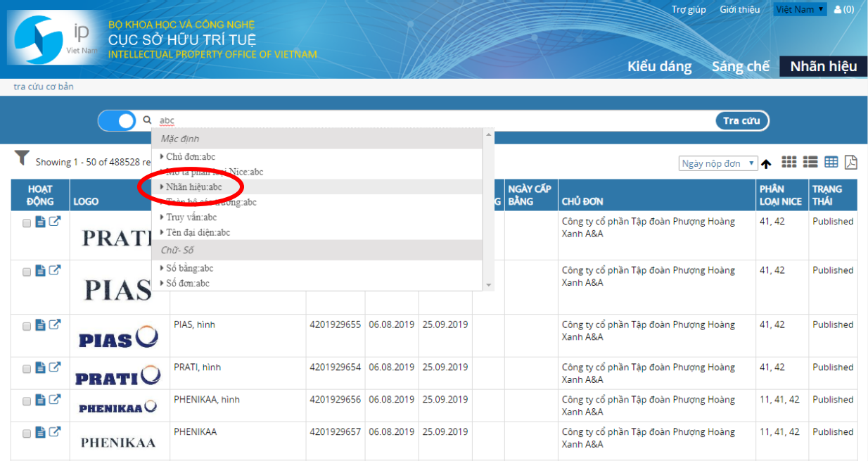This screenshot has width=868, height=461.
Task: Open the Nhãn hiệu tab
Action: pos(824,67)
